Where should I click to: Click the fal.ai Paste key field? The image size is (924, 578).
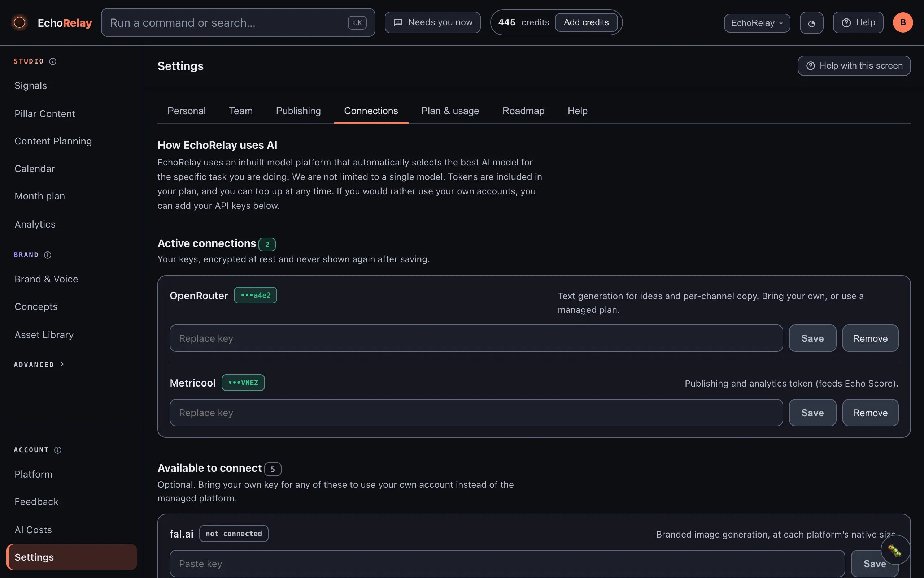click(x=507, y=564)
